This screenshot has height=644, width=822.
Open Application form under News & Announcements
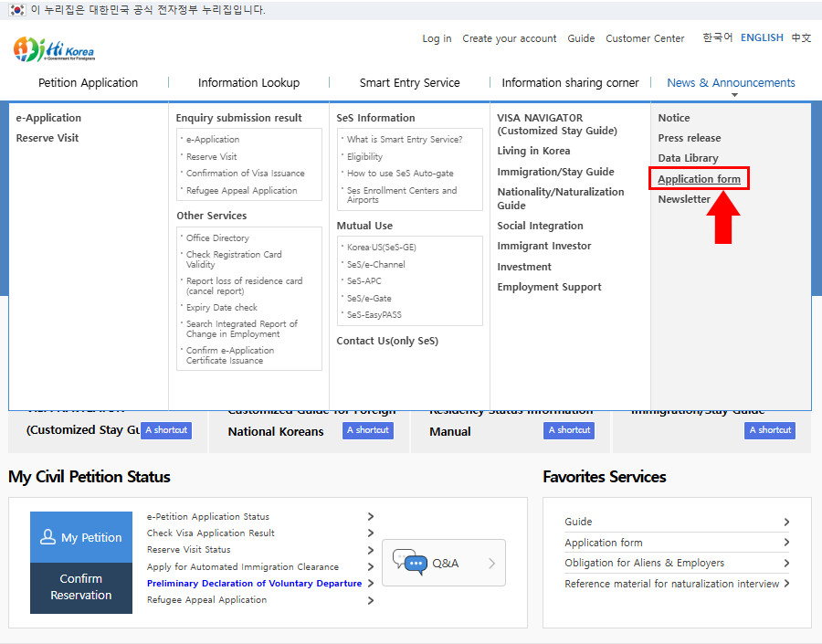tap(699, 179)
